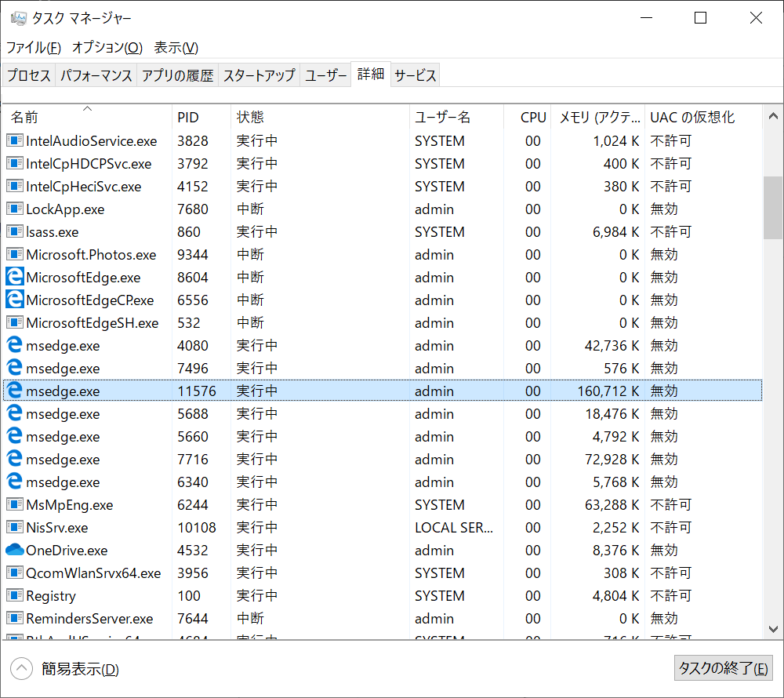784x698 pixels.
Task: Click the Edge icon for msedge.exe PID 4080
Action: tap(14, 345)
